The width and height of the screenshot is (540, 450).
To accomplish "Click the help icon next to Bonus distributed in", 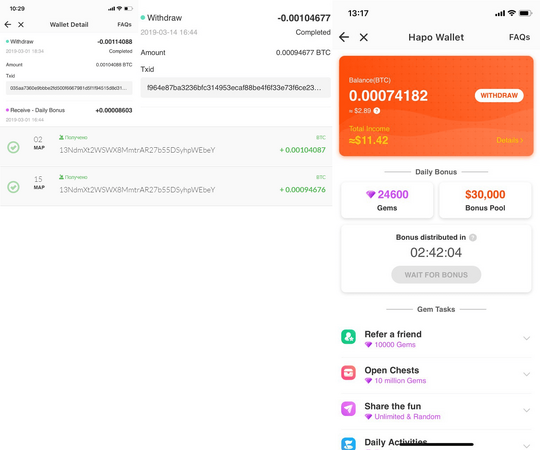I will point(473,237).
